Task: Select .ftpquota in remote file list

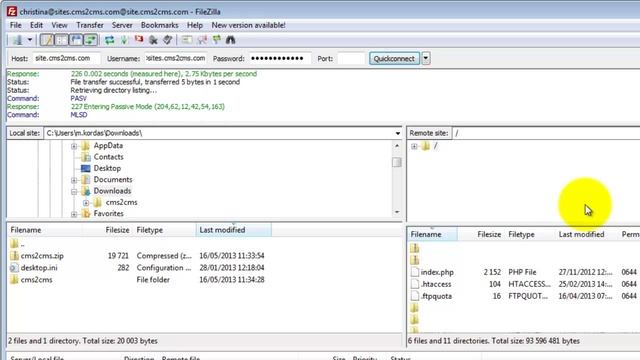Action: (x=436, y=296)
